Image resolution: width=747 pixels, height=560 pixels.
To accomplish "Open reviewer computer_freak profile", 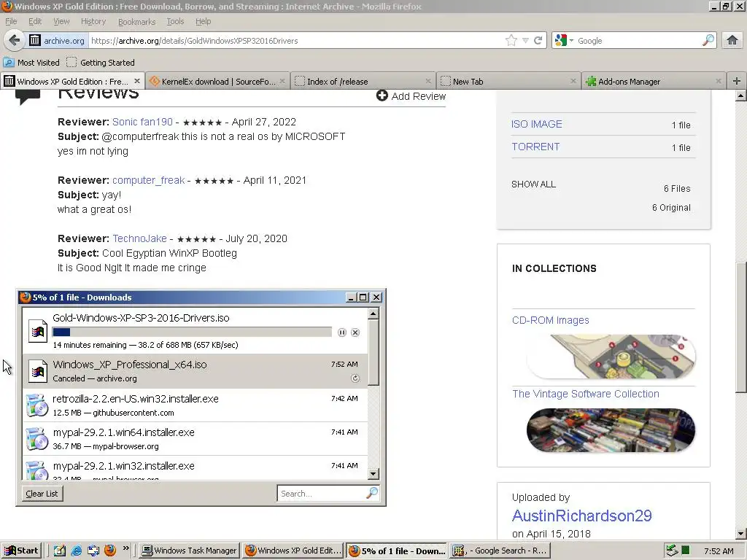I will (x=149, y=181).
